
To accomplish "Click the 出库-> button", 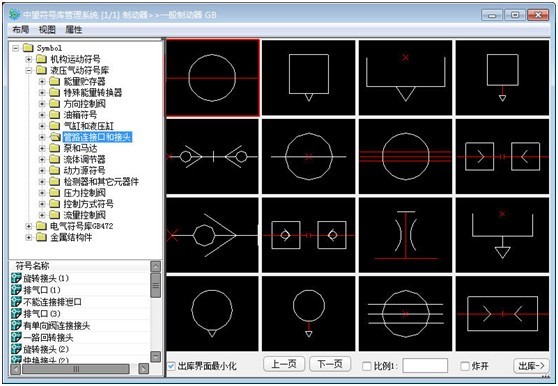I will point(531,365).
